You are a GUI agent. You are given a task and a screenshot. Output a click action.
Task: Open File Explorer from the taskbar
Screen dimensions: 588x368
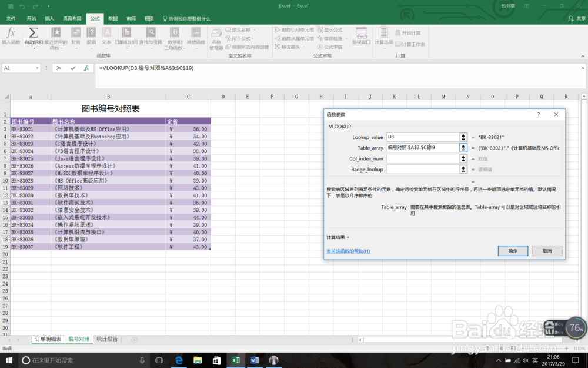point(198,360)
